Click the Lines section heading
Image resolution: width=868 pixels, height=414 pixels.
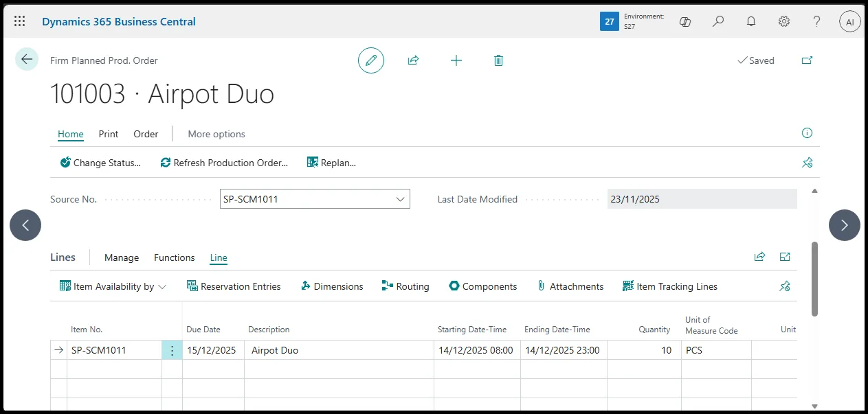[x=63, y=257]
